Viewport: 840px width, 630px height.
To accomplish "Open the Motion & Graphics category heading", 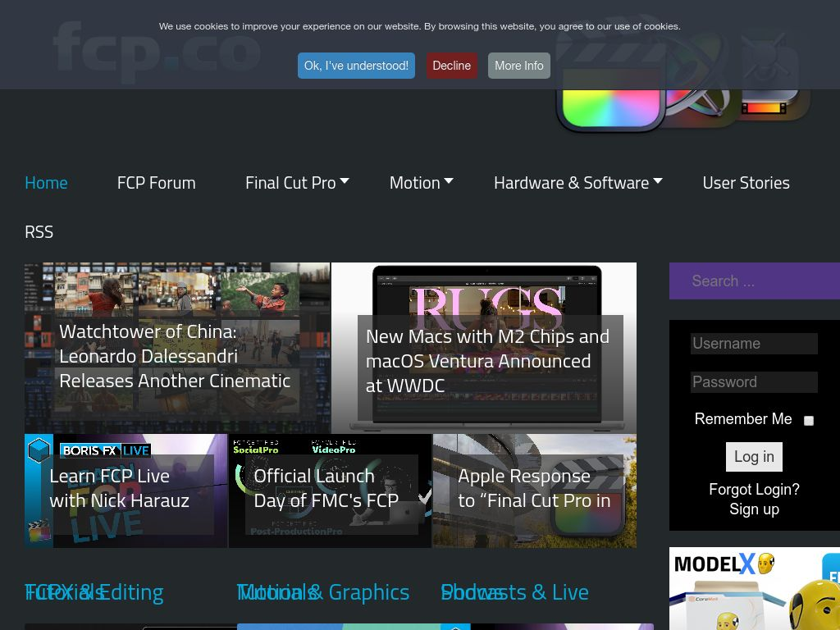I will click(x=323, y=592).
